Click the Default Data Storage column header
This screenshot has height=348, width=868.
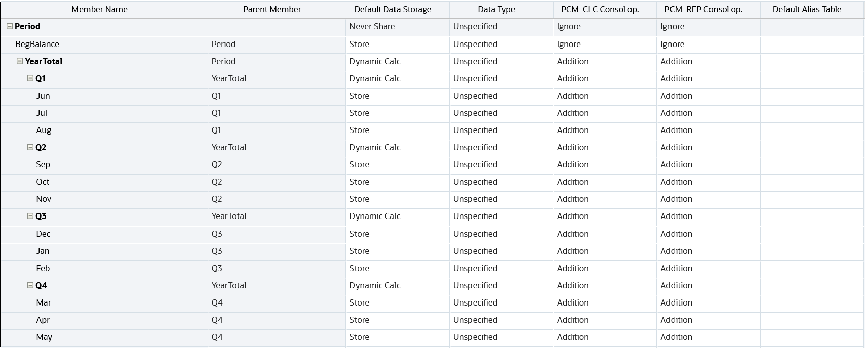[x=393, y=10]
